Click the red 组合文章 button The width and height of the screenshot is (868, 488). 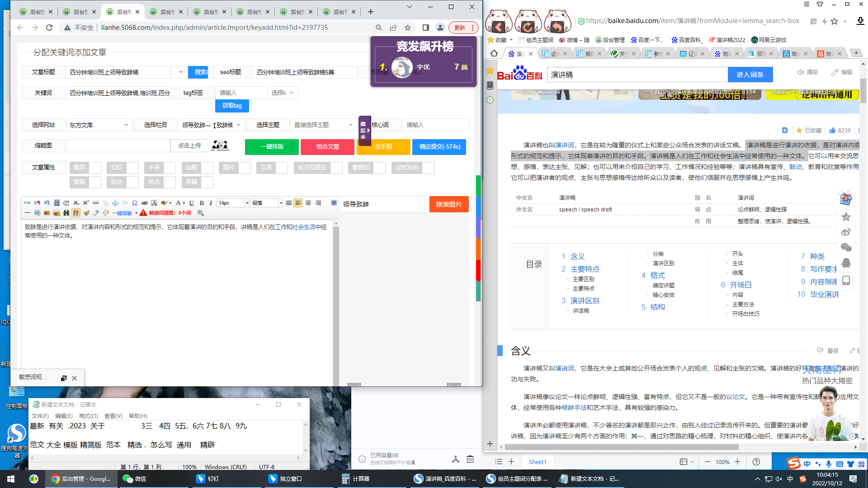(x=327, y=147)
